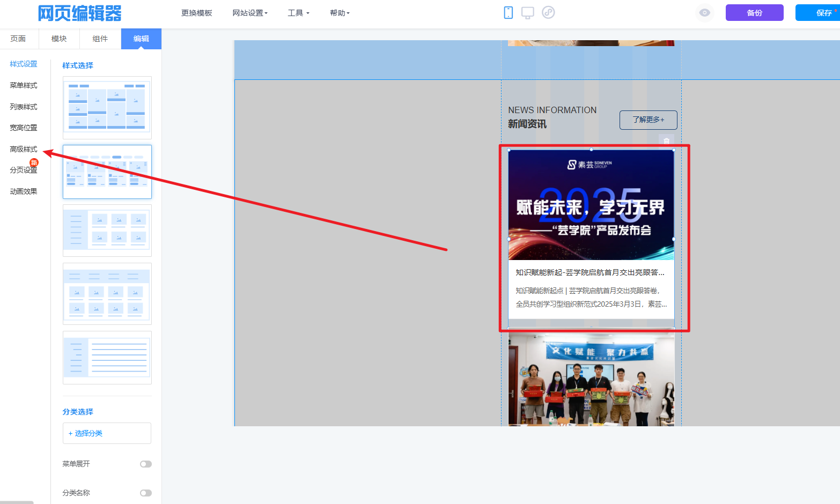Delete module with trash icon
The width and height of the screenshot is (840, 504).
(x=666, y=141)
